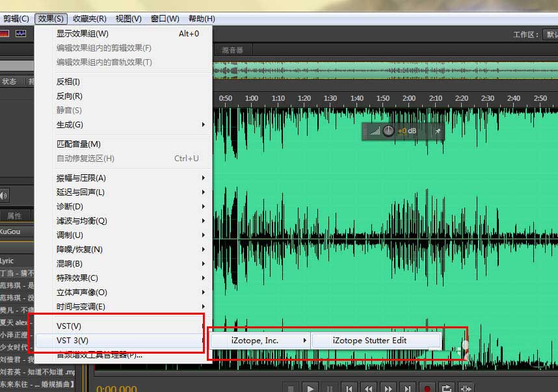Click the 2:00 mark on timeline ruler
Viewport: 558px width, 392px height.
(409, 99)
